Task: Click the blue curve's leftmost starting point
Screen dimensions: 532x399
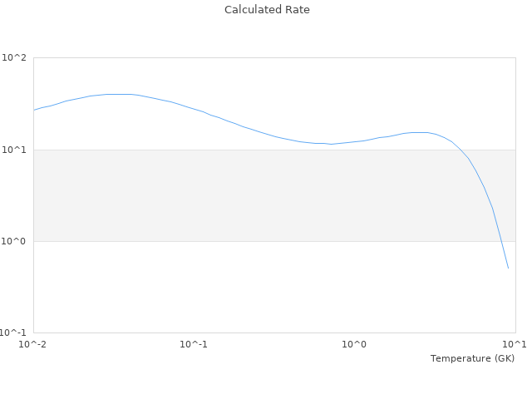Action: point(34,110)
